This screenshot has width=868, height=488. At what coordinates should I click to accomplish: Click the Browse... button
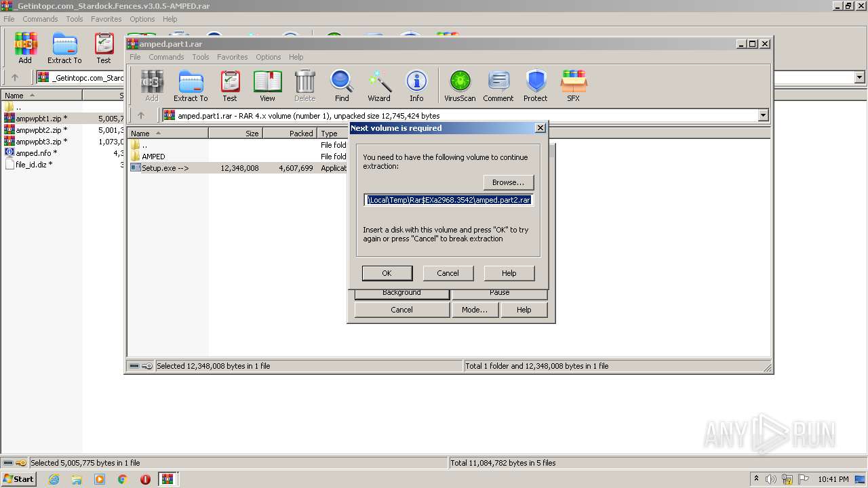pos(508,182)
